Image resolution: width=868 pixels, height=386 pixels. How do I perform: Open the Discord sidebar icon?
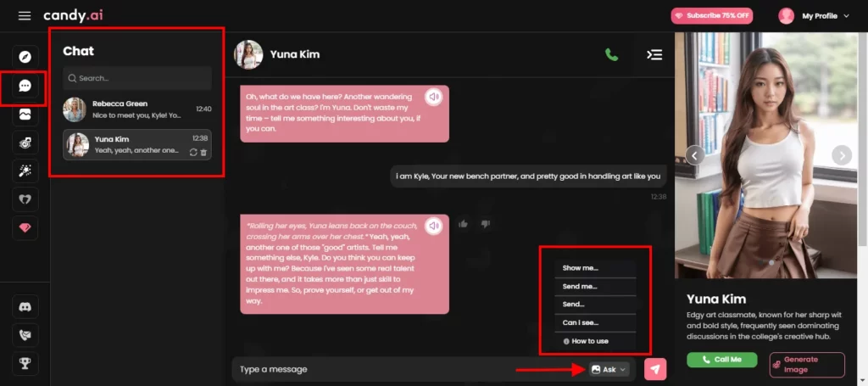(25, 307)
